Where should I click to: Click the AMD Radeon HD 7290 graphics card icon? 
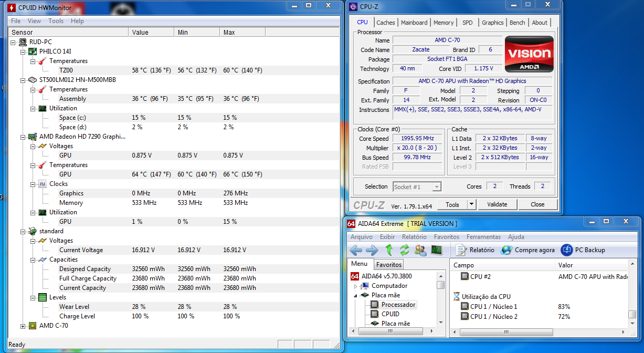(x=33, y=137)
